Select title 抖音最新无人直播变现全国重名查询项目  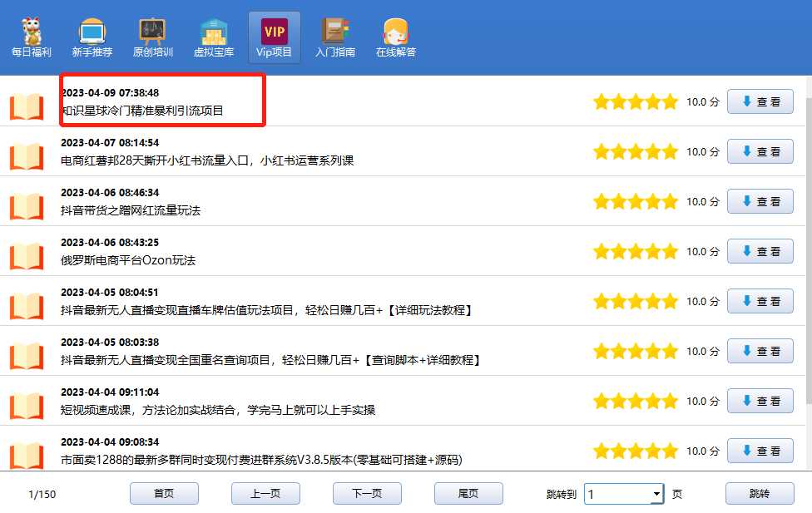pos(270,360)
